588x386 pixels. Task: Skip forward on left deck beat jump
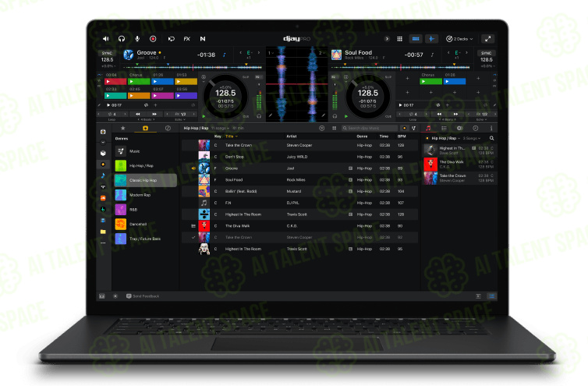[154, 114]
